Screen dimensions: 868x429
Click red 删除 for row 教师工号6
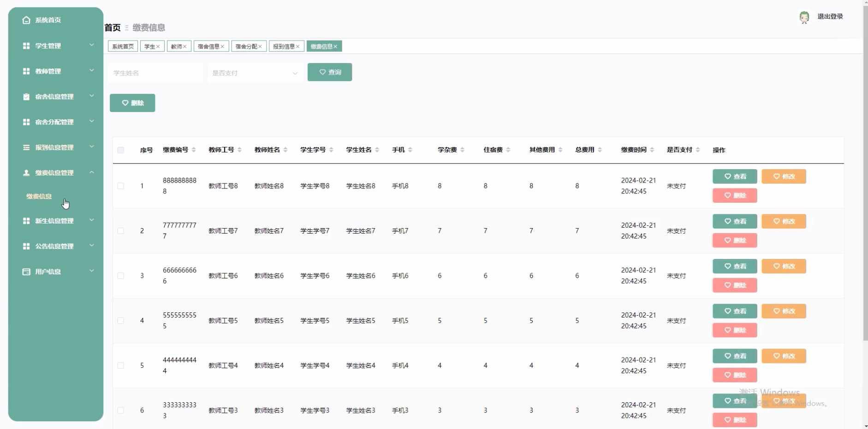click(x=735, y=285)
